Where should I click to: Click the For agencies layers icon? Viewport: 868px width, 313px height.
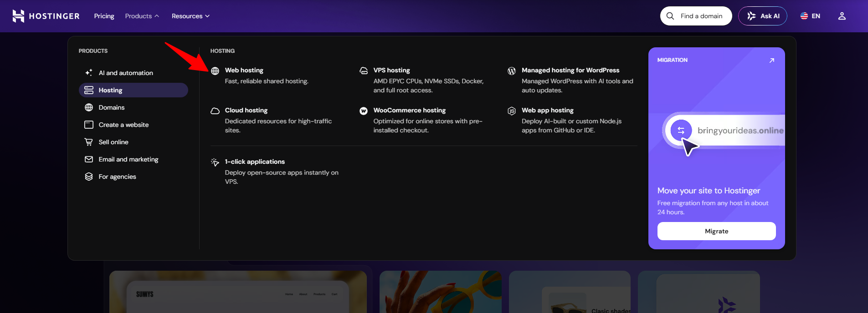[89, 177]
